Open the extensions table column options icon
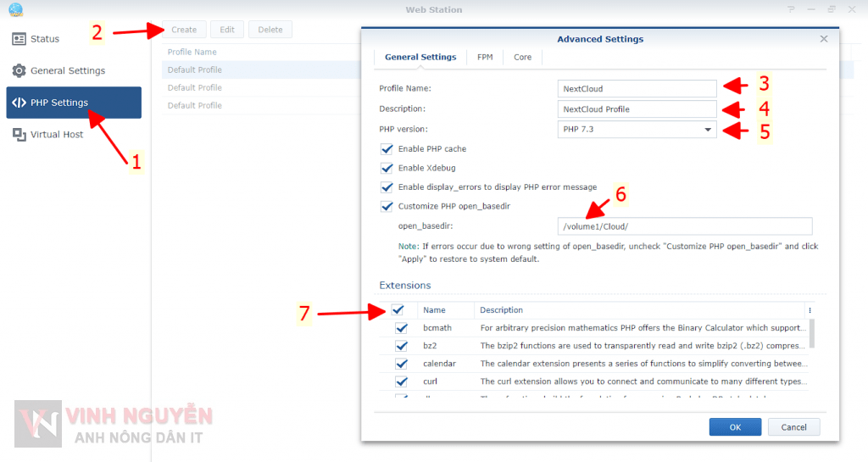The image size is (868, 462). 810,310
